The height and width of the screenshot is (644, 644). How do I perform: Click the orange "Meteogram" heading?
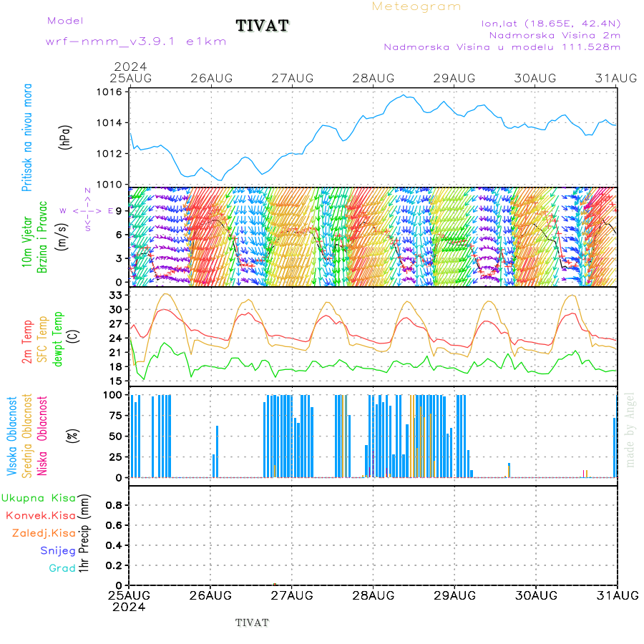coord(416,6)
